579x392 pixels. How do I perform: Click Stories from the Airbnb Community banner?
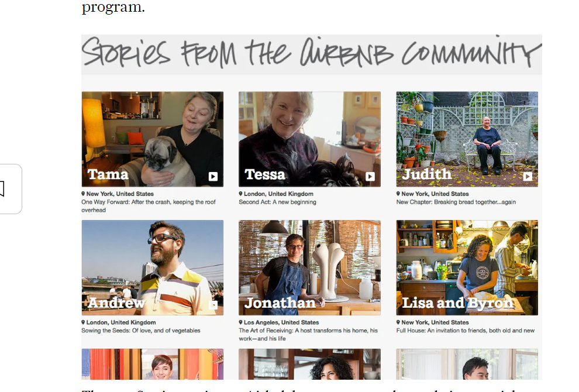pos(312,54)
